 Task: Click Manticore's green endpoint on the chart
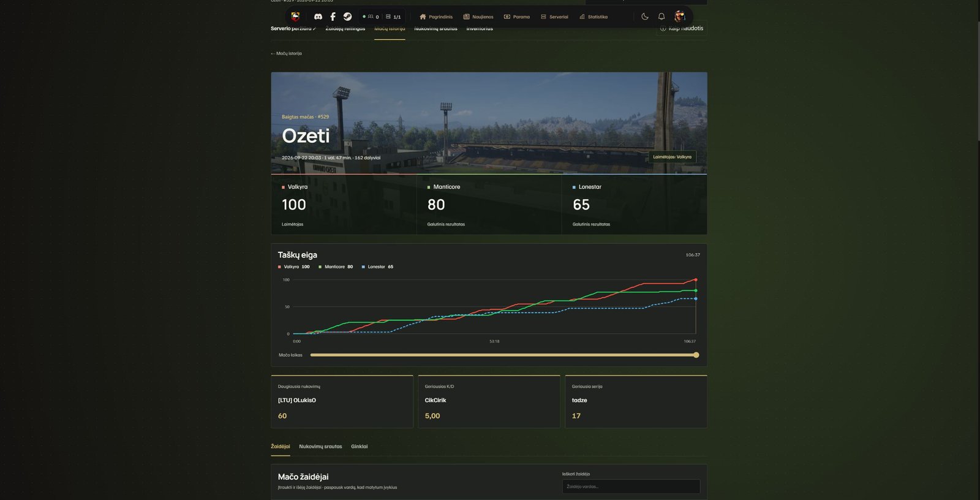coord(696,290)
